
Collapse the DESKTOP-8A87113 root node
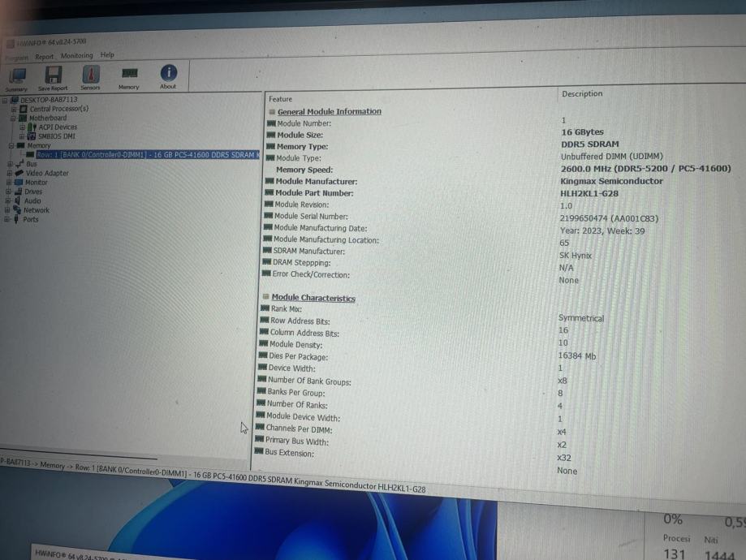pyautogui.click(x=5, y=101)
